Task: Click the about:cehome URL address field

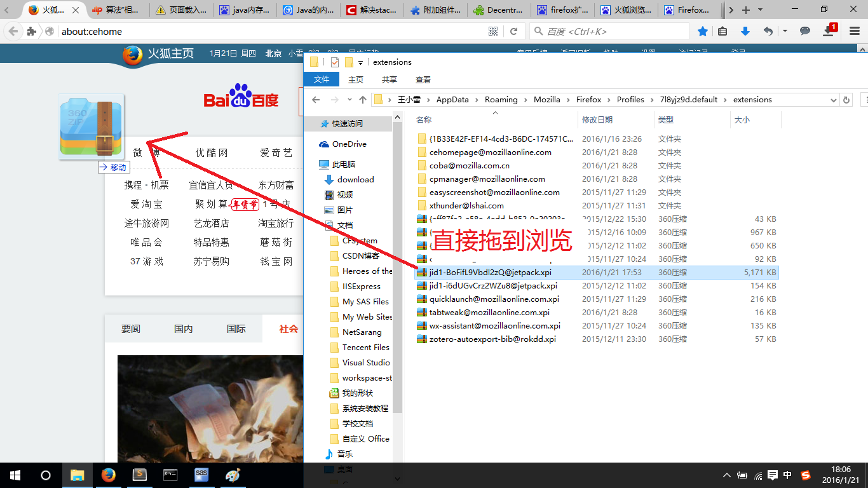Action: tap(272, 31)
